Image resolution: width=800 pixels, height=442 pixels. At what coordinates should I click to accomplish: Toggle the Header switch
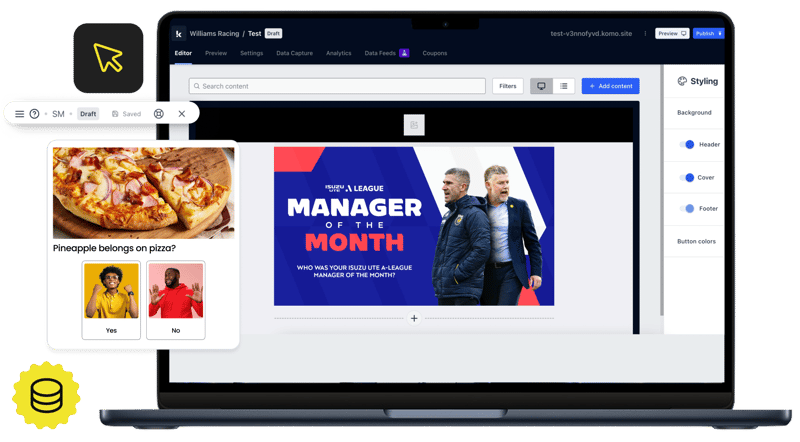pos(687,144)
